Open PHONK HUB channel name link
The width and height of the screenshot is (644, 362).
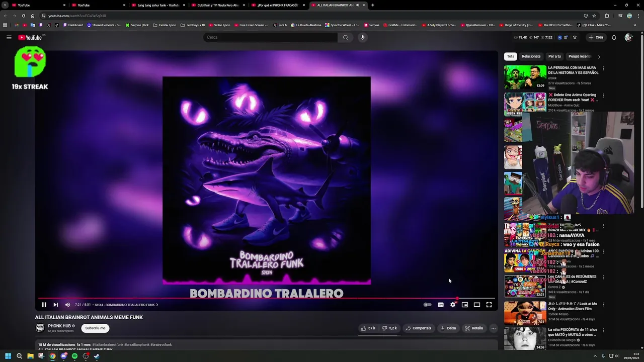(59, 326)
